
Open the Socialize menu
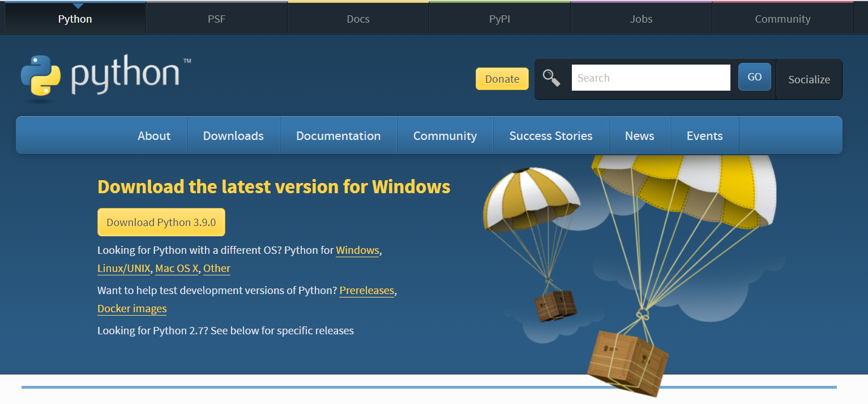pyautogui.click(x=809, y=79)
